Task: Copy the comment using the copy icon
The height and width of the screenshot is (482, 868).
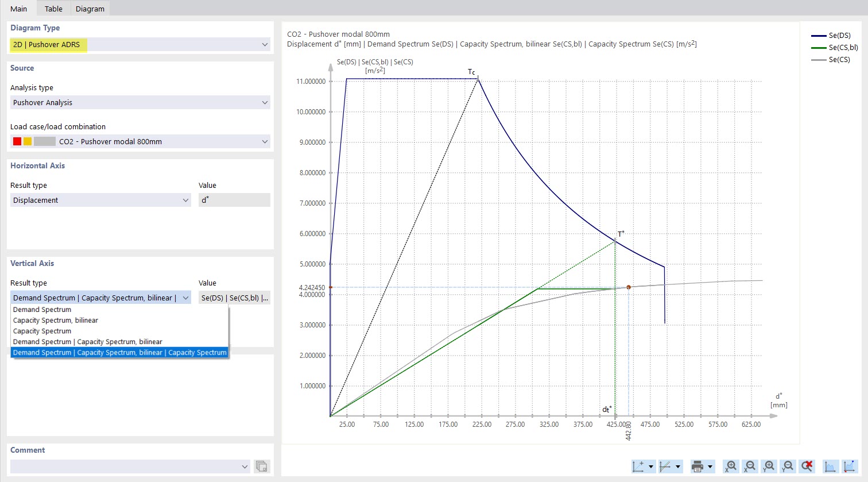Action: tap(262, 466)
